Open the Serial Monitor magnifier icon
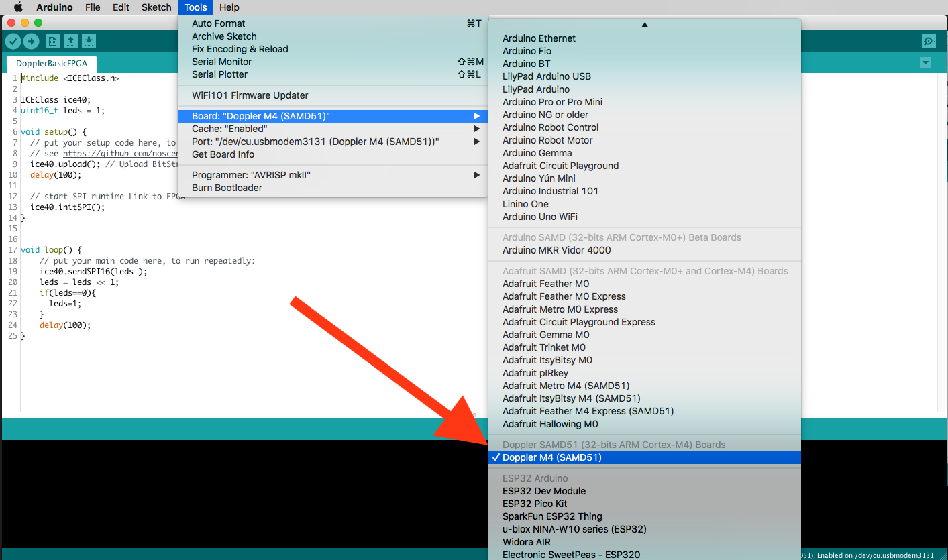The height and width of the screenshot is (560, 948). click(929, 42)
